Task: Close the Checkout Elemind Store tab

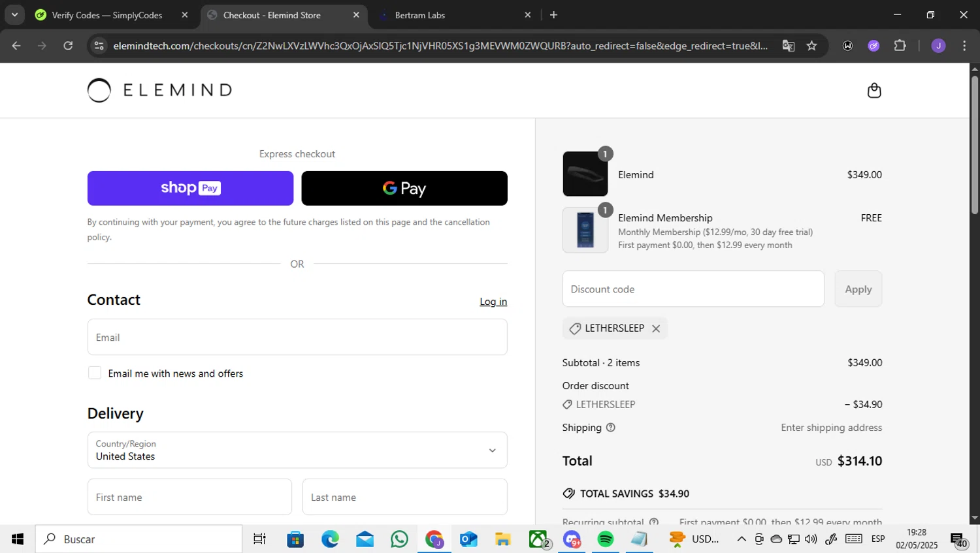Action: pyautogui.click(x=356, y=14)
